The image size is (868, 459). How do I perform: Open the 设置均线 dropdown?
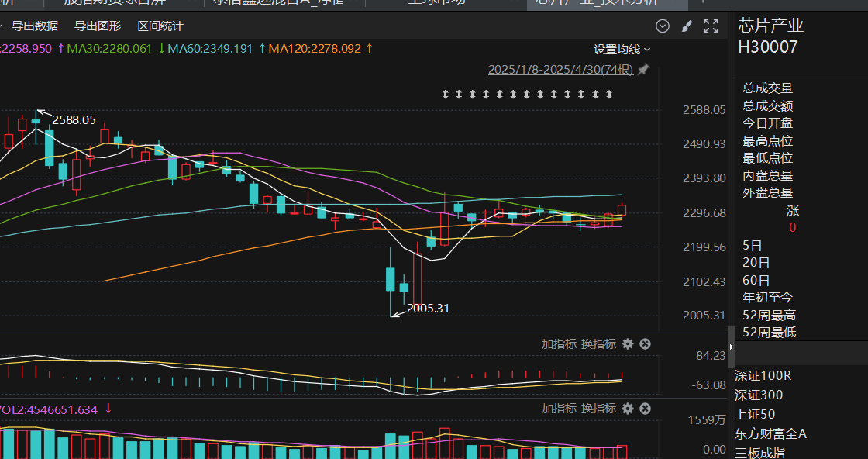tap(622, 50)
